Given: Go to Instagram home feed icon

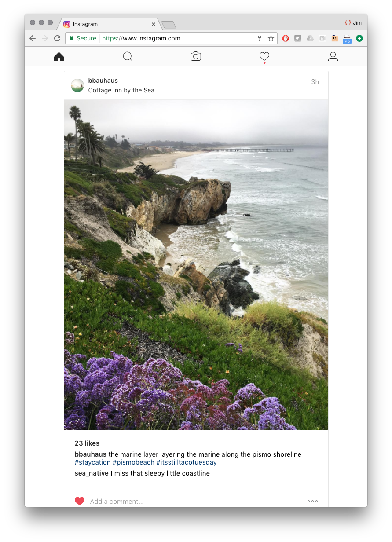Looking at the screenshot, I should (59, 57).
